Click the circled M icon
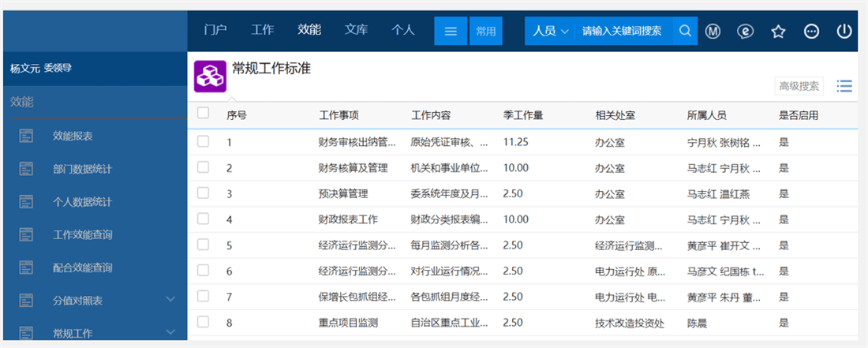Viewport: 868px width, 348px height. (713, 32)
